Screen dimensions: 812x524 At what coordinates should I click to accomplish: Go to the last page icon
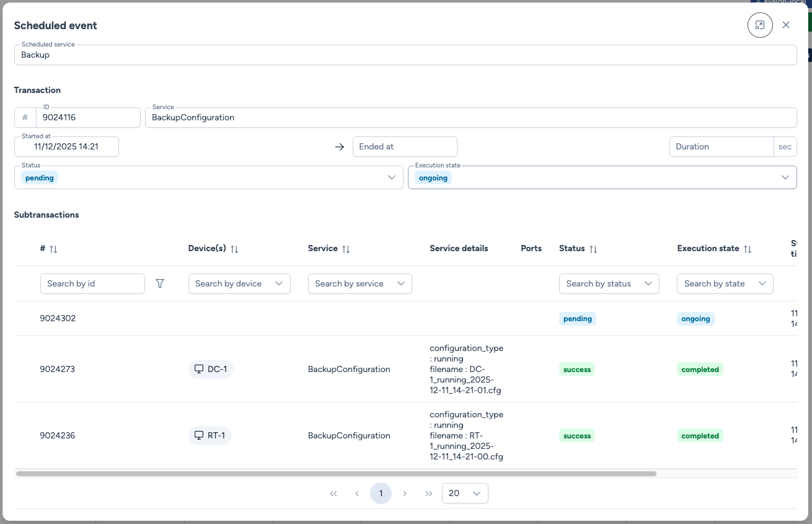coord(428,494)
